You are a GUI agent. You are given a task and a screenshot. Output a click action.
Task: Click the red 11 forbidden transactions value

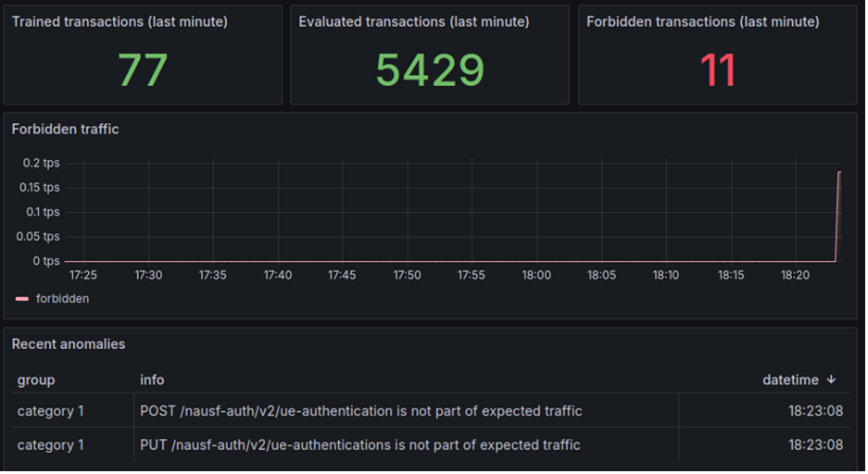tap(718, 70)
